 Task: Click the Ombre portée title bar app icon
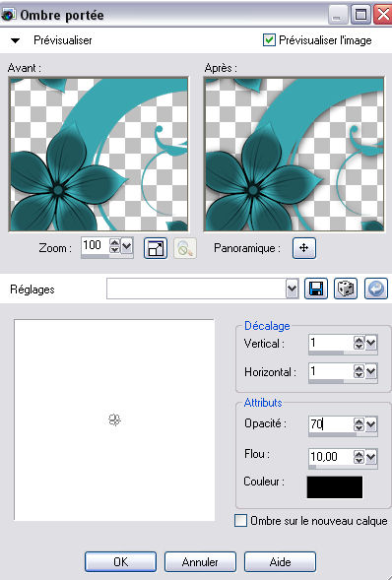point(8,15)
